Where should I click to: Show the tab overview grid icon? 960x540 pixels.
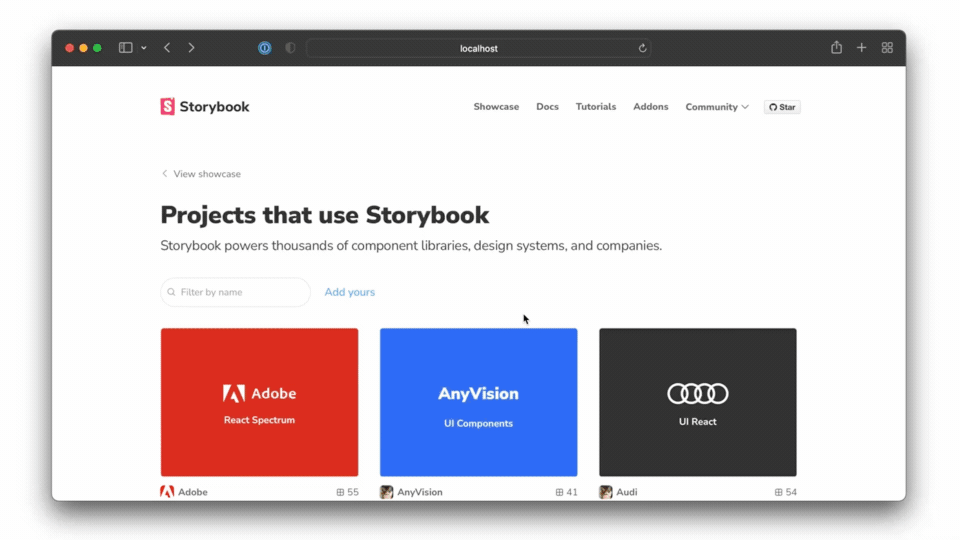pos(887,48)
